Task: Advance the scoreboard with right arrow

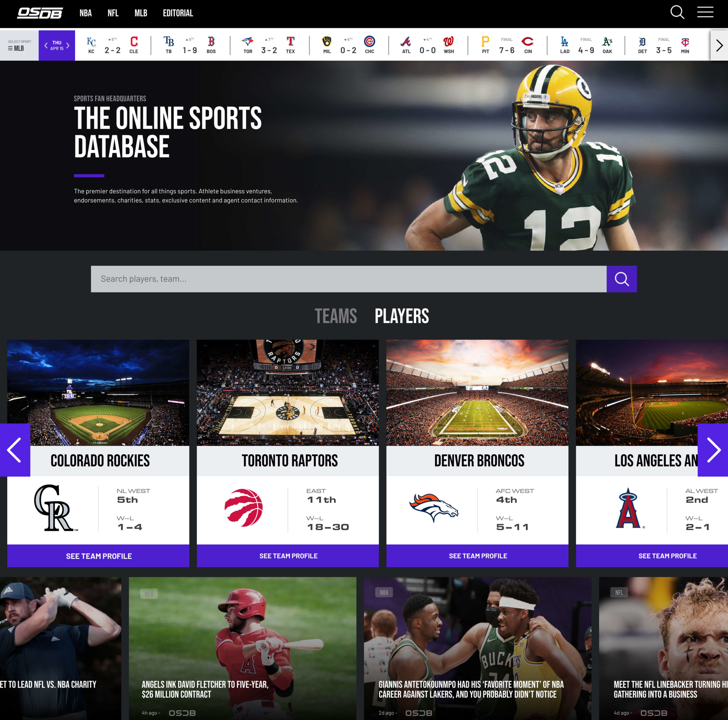Action: click(719, 45)
